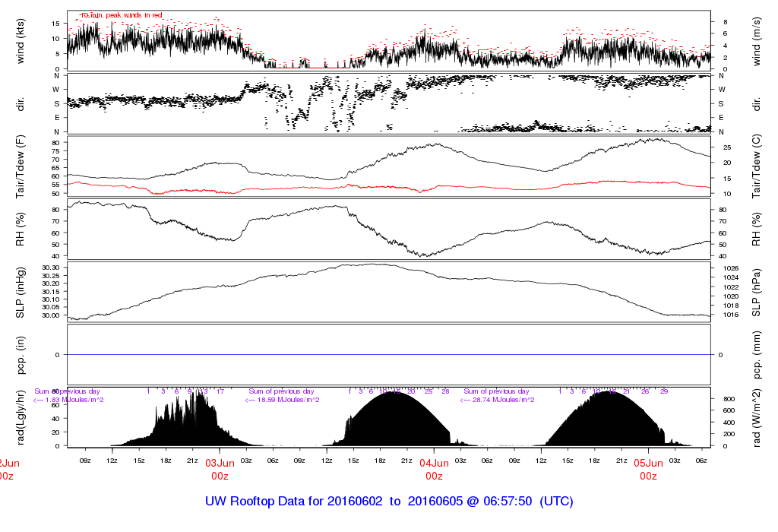This screenshot has height=532, width=778.
Task: Select the 04Jun 00z date marker
Action: (434, 469)
